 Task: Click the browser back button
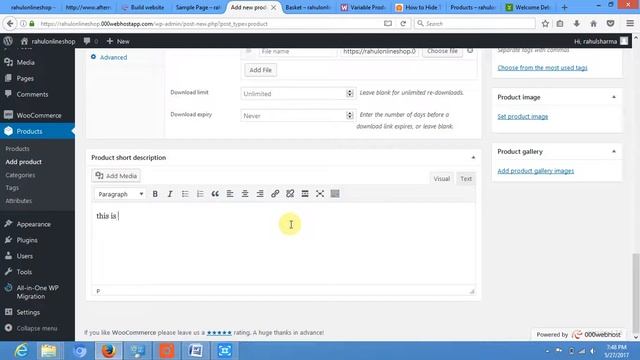pos(10,24)
